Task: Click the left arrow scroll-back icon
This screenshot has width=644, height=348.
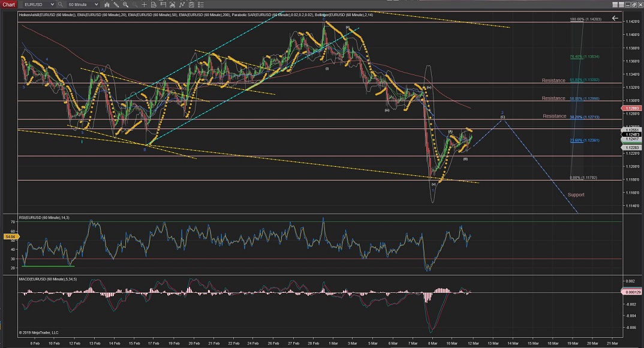Action: [x=615, y=18]
